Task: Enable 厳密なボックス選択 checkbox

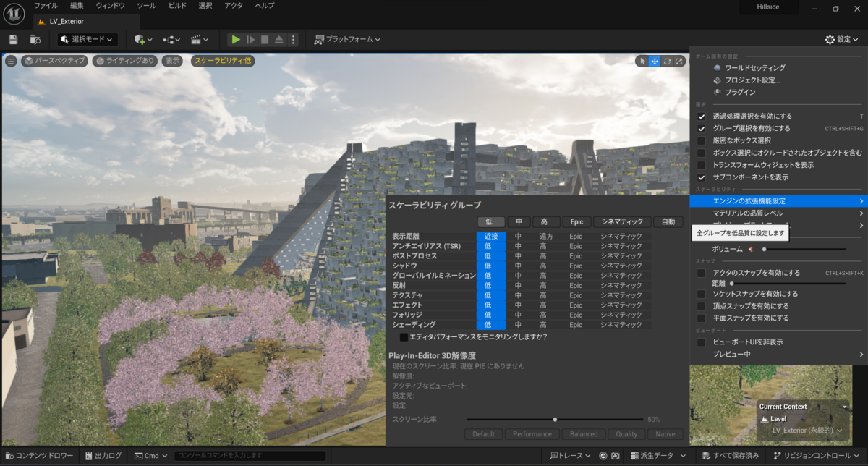Action: (701, 140)
